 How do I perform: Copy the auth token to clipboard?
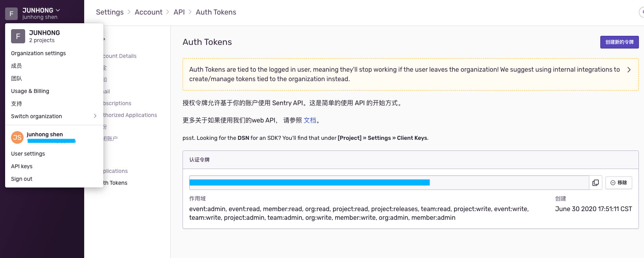click(595, 183)
